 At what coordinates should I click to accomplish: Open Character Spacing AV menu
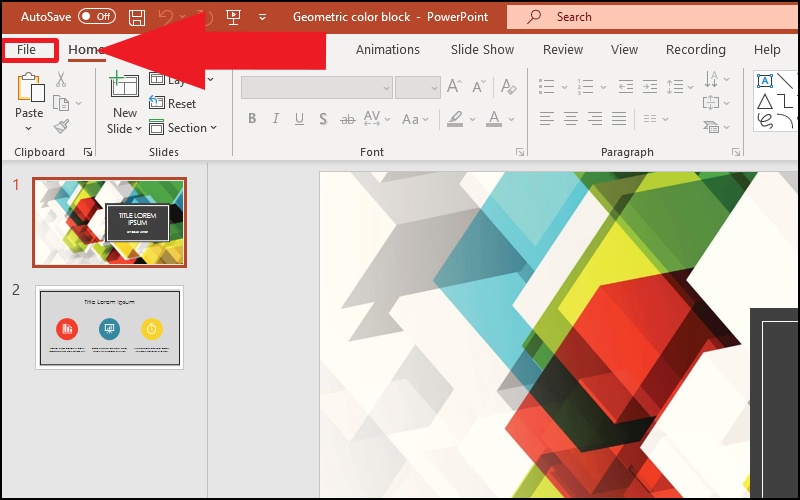click(377, 119)
